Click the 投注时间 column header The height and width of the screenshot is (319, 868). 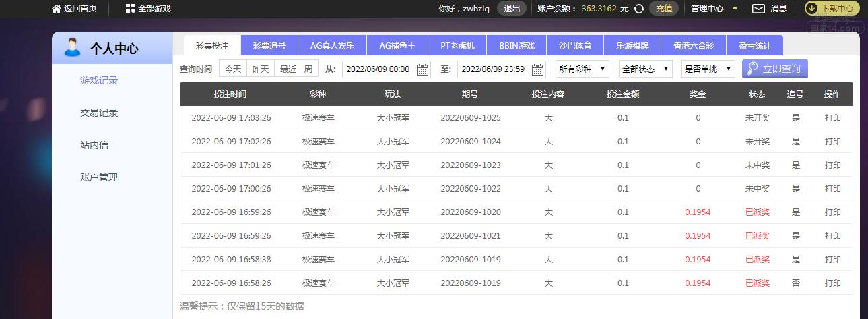point(230,94)
